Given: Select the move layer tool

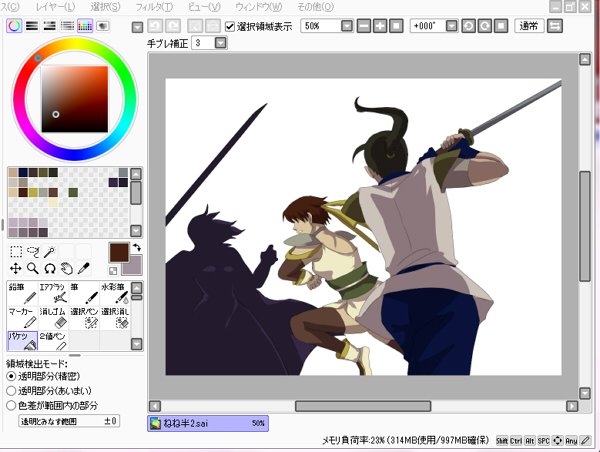Looking at the screenshot, I should coord(16,269).
